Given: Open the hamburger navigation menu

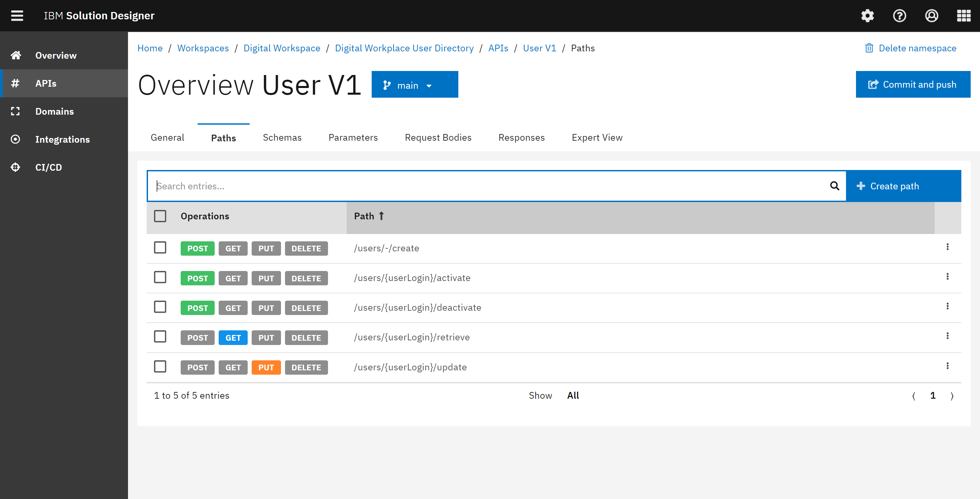Looking at the screenshot, I should pos(17,16).
